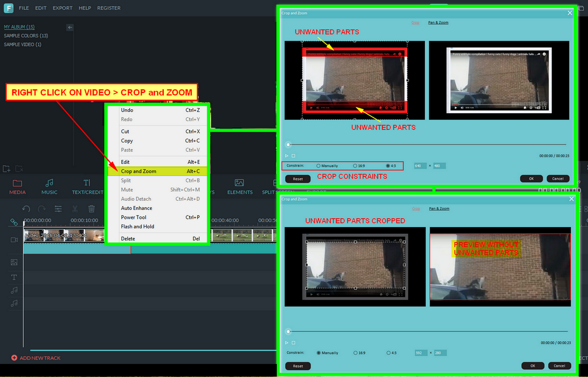The height and width of the screenshot is (377, 588).
Task: Click the height field showing 280
Action: [x=440, y=353]
